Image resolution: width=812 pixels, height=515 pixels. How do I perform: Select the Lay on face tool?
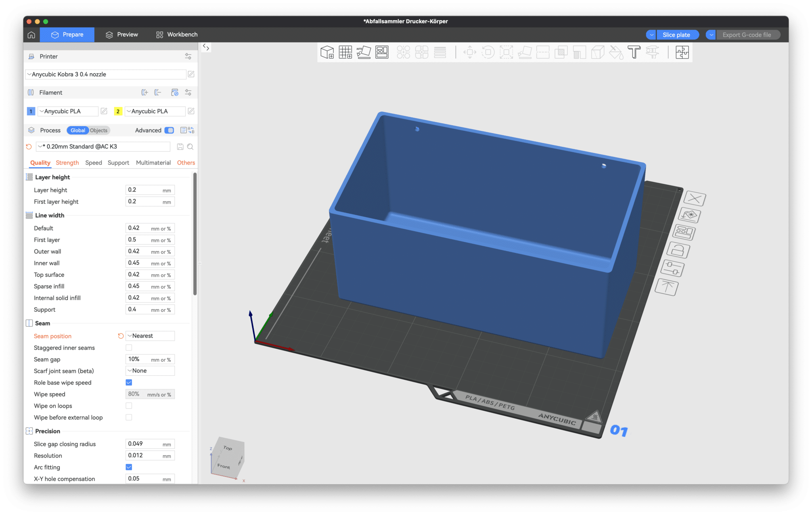pos(525,52)
